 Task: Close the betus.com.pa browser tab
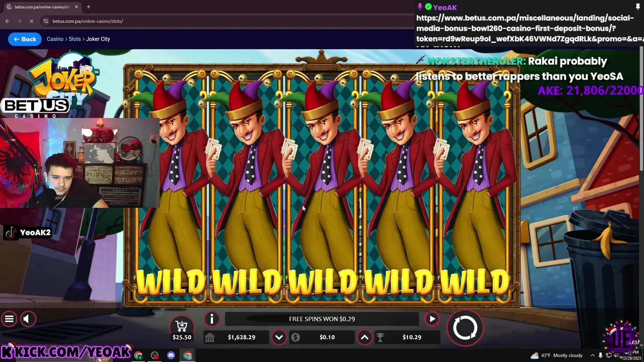pyautogui.click(x=76, y=7)
